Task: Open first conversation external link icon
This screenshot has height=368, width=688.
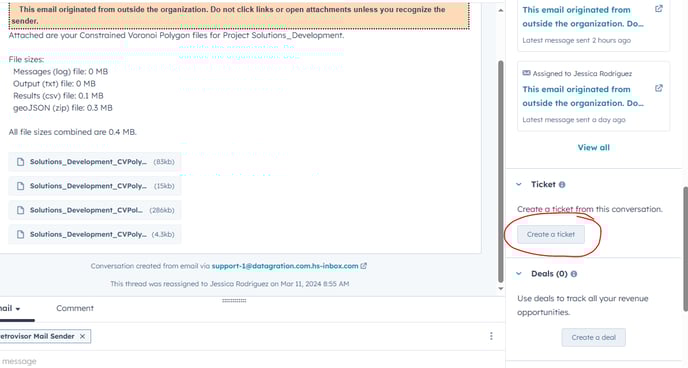Action: pyautogui.click(x=659, y=9)
